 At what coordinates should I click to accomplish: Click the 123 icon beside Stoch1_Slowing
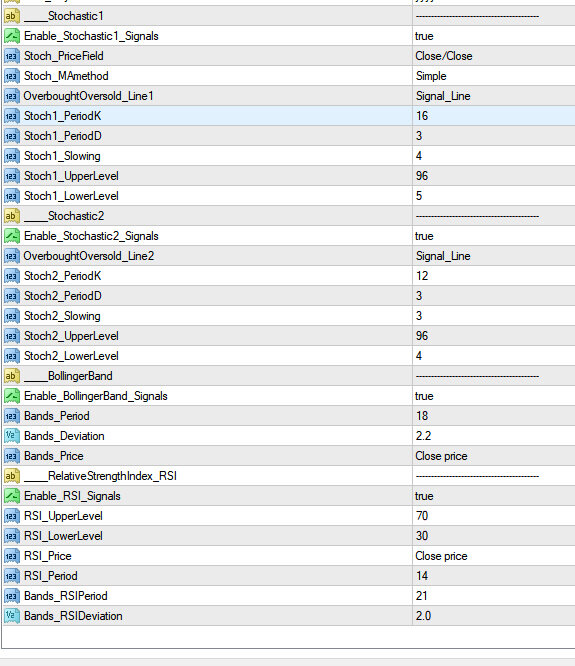pos(12,156)
